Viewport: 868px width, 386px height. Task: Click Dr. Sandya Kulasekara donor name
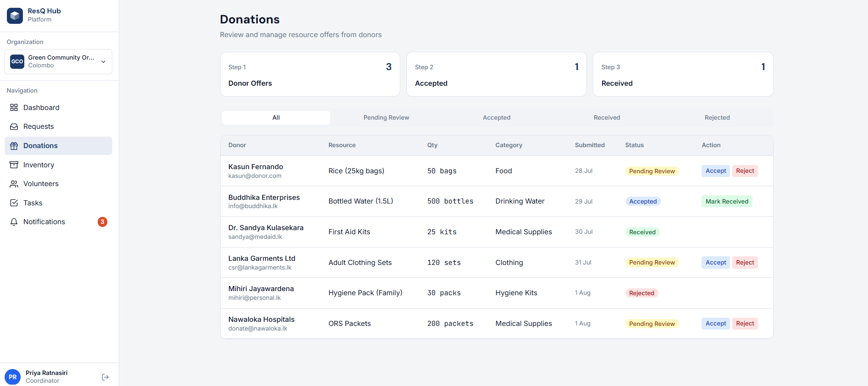(x=266, y=228)
